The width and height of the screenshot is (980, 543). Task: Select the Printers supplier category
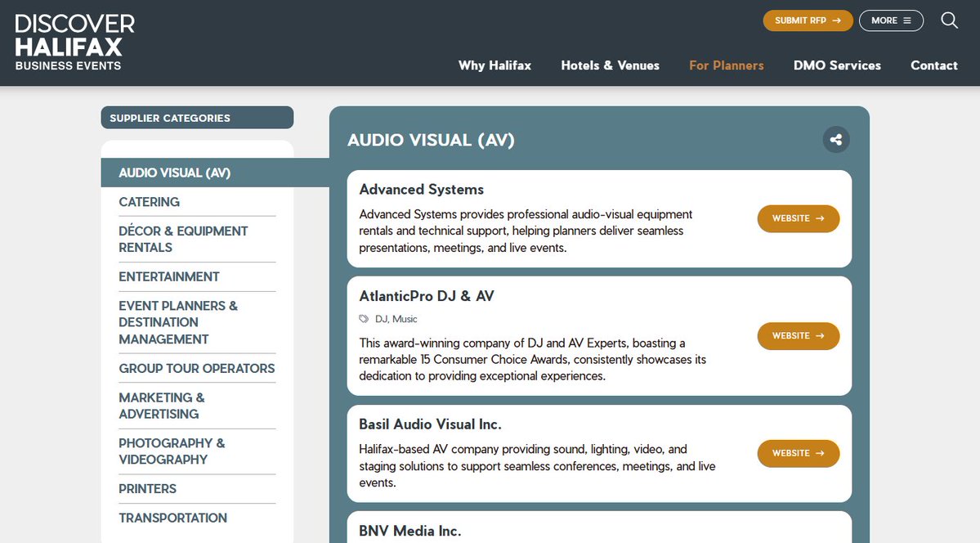[x=147, y=488]
